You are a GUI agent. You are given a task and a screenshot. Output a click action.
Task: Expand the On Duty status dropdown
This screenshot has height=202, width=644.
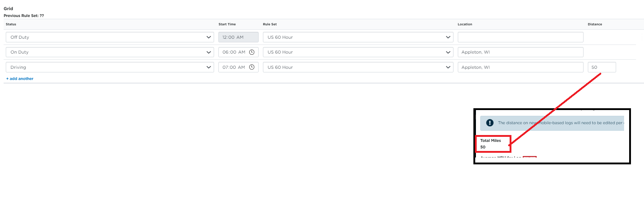(x=110, y=52)
